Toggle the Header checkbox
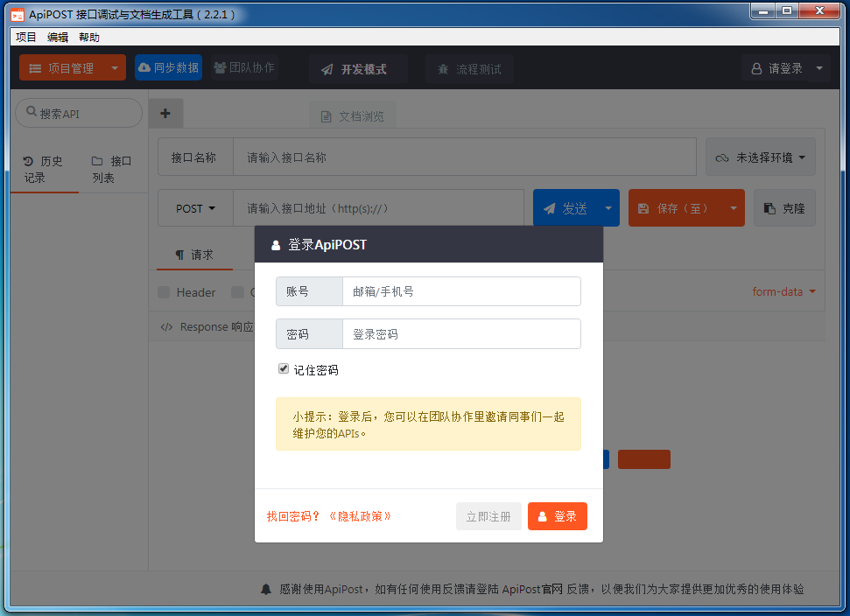 tap(164, 292)
